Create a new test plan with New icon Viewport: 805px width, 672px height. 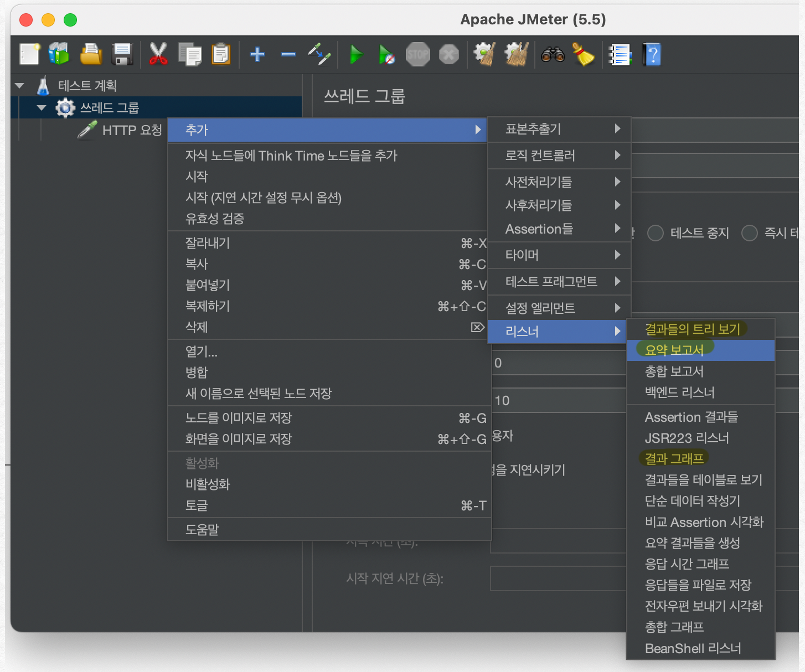[30, 54]
